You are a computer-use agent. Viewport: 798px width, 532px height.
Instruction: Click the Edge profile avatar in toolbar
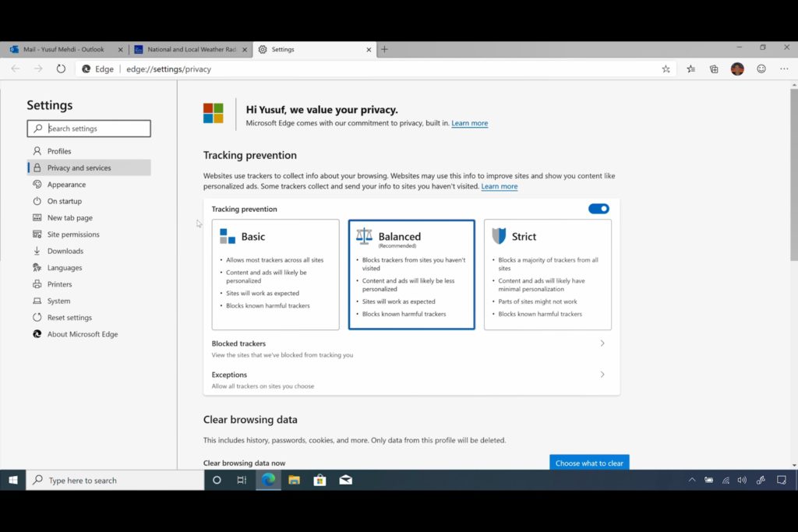(737, 69)
